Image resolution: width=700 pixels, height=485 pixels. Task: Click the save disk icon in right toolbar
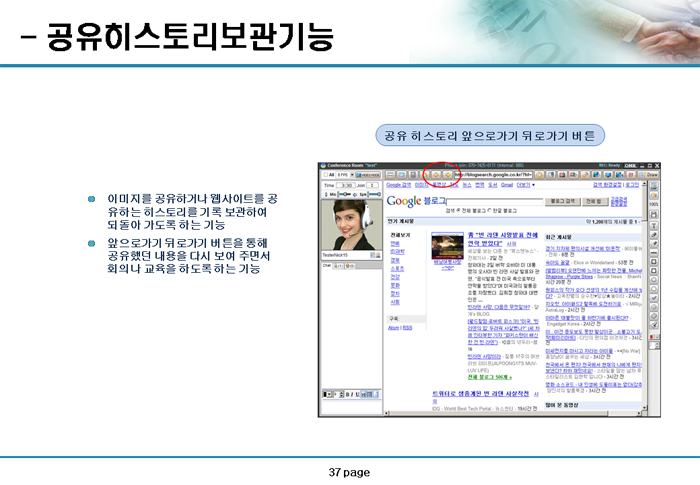click(654, 215)
